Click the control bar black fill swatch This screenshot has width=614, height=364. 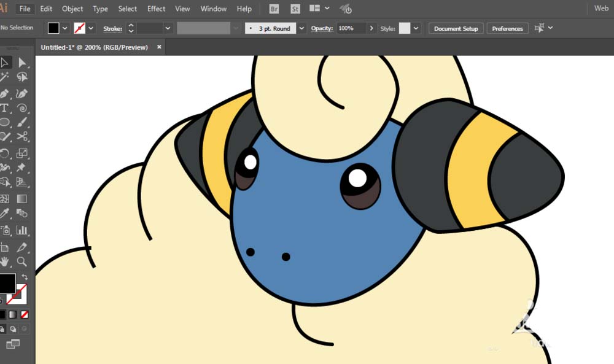(x=53, y=28)
